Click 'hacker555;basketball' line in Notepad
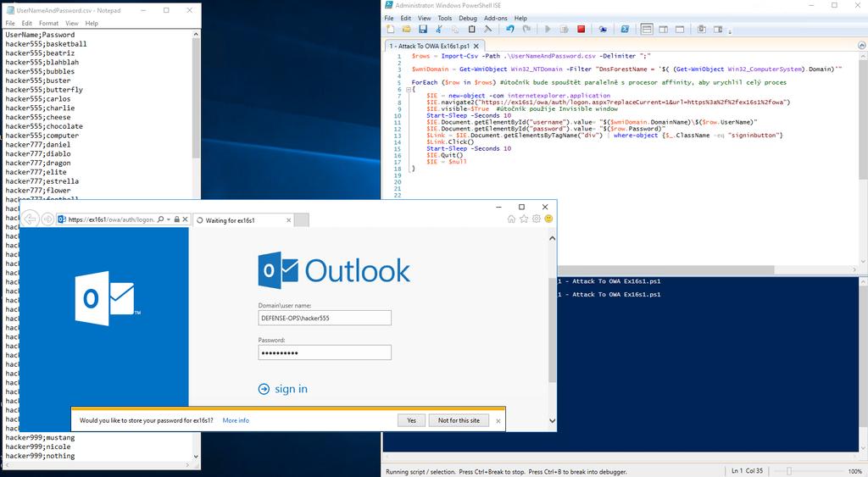This screenshot has height=477, width=868. [x=46, y=44]
